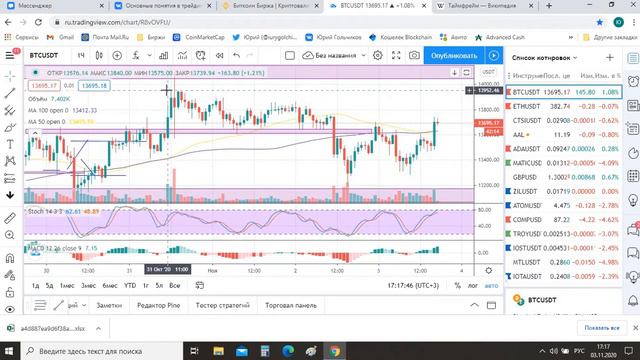This screenshot has width=640, height=360.
Task: Select the 1мес time range
Action: (67, 285)
